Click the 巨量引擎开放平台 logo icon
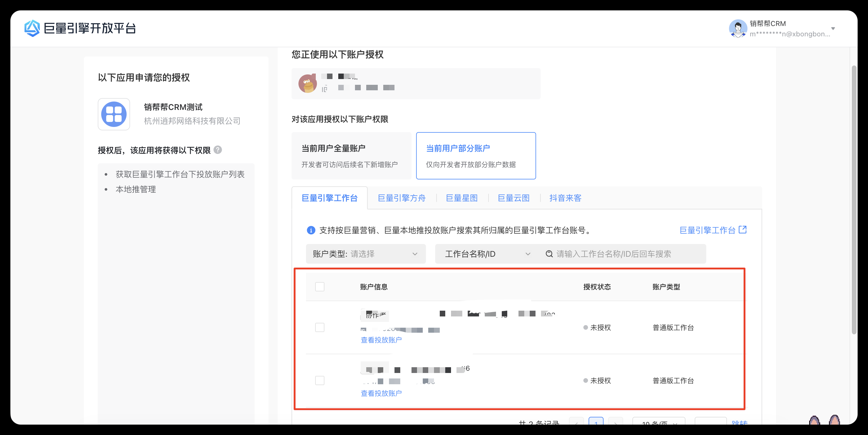Viewport: 868px width, 435px height. [32, 28]
